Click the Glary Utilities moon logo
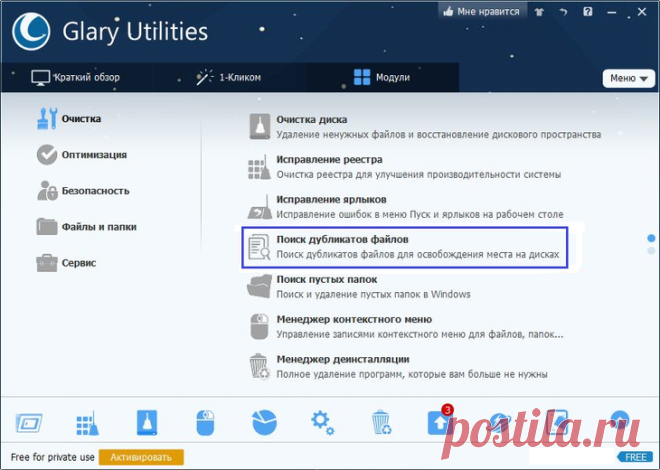This screenshot has width=660, height=470. [x=31, y=32]
